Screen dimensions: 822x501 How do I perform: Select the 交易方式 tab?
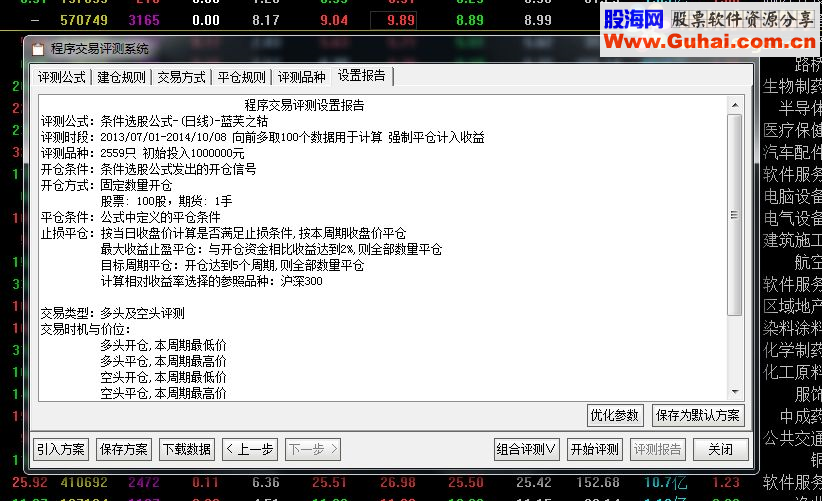click(181, 78)
